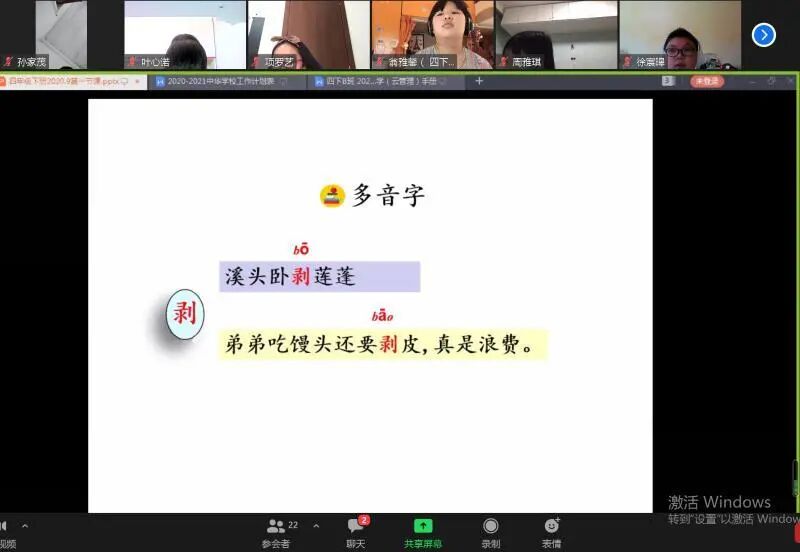Select 周雅琪's video thumbnail
800x552 pixels.
(x=557, y=35)
